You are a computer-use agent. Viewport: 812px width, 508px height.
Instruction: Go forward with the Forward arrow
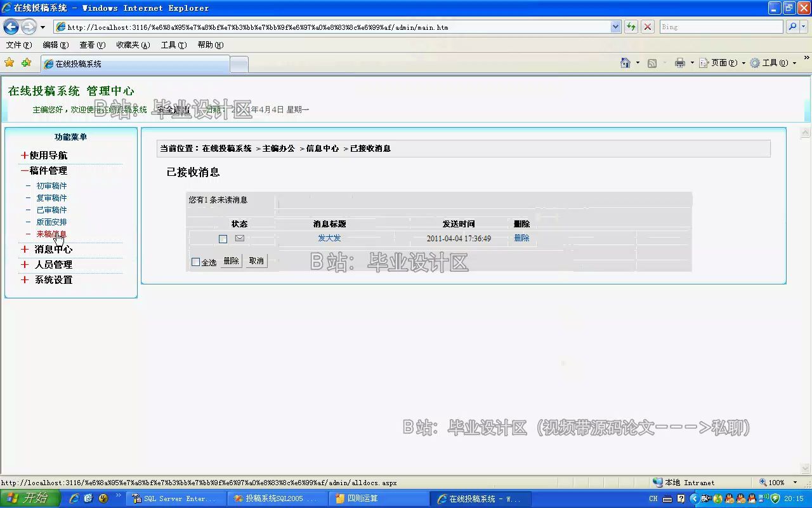[x=29, y=27]
